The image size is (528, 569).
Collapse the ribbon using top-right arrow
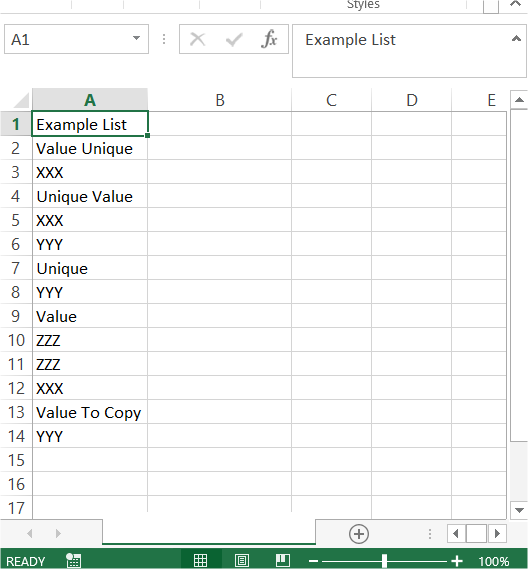point(516,4)
